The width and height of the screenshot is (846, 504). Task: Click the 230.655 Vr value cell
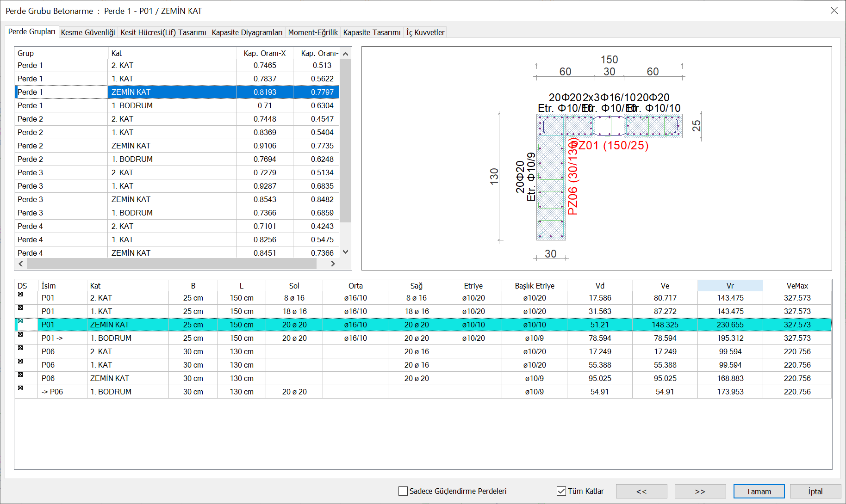pos(730,325)
